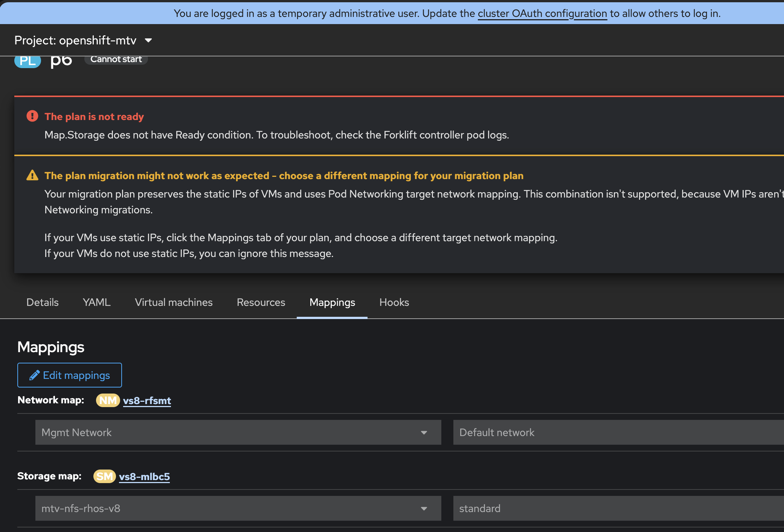Open the vs8-rfsmt network map link
Screen dimensions: 784x532
(147, 400)
